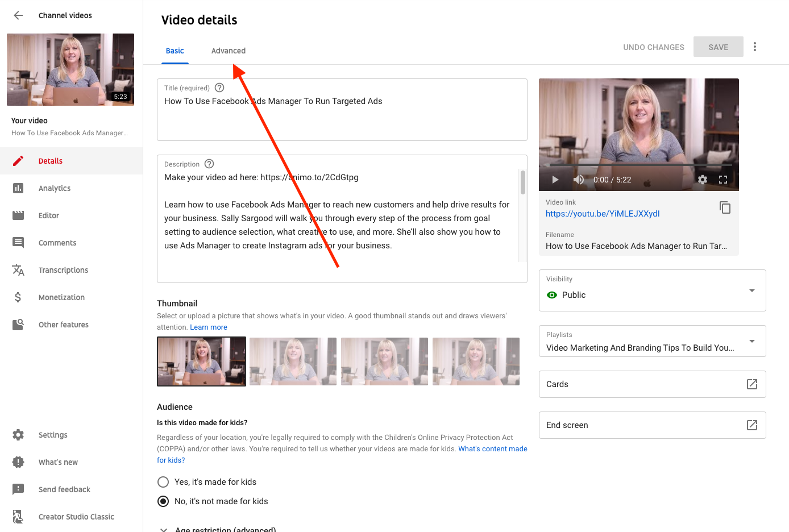The height and width of the screenshot is (532, 789).
Task: Open the Playlists dropdown arrow
Action: pos(752,341)
